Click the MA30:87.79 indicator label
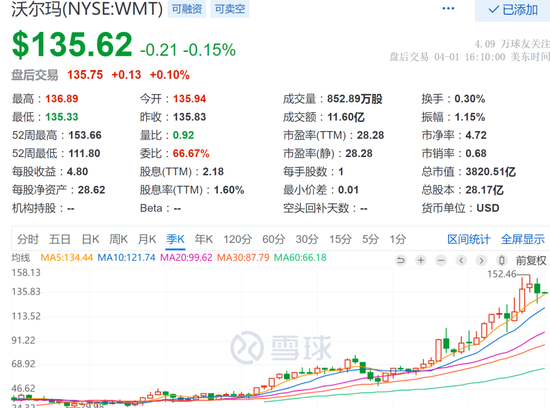This screenshot has height=408, width=550. coord(243,257)
